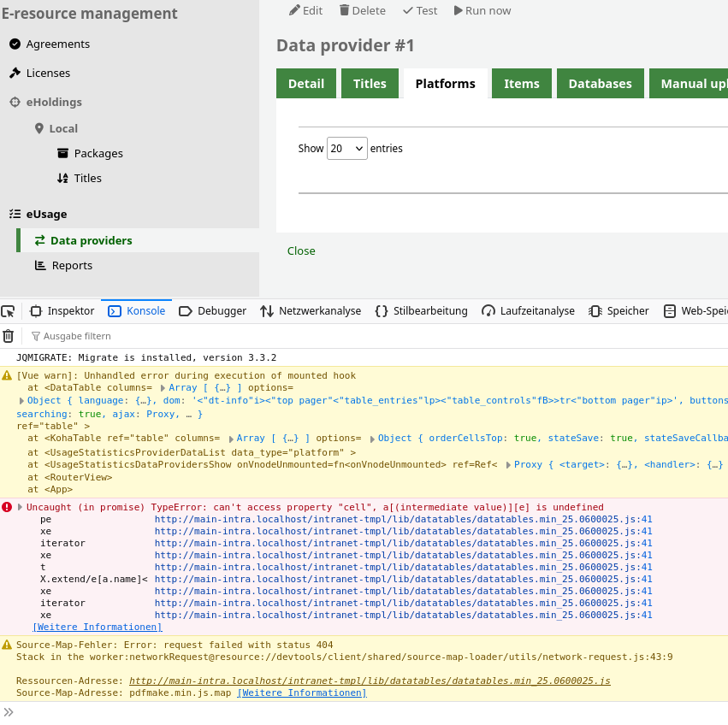Click Edit with the pencil icon
Image resolution: width=728 pixels, height=725 pixels.
(305, 10)
